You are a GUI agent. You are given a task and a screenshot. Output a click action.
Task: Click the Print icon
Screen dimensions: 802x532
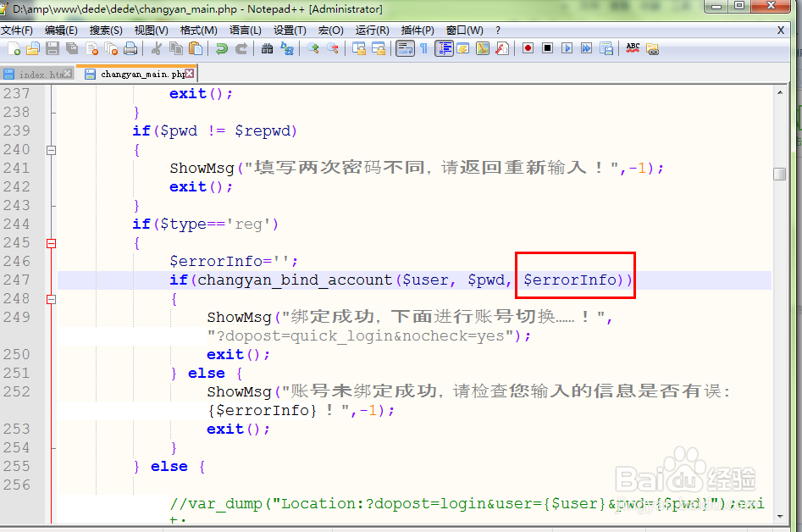pyautogui.click(x=130, y=48)
